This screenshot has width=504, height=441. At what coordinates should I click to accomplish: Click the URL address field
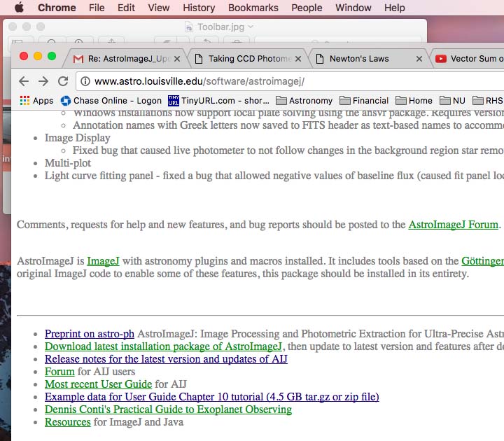[x=280, y=81]
